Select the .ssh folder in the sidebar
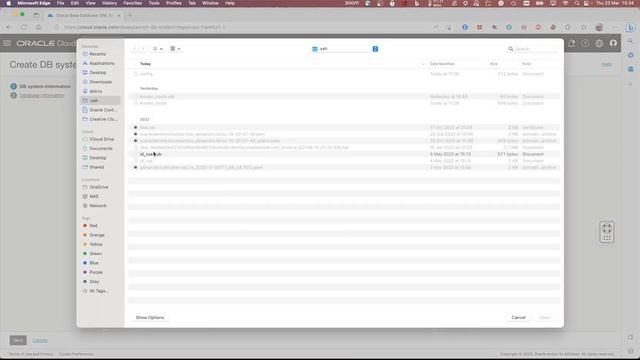640x360 pixels. click(100, 100)
